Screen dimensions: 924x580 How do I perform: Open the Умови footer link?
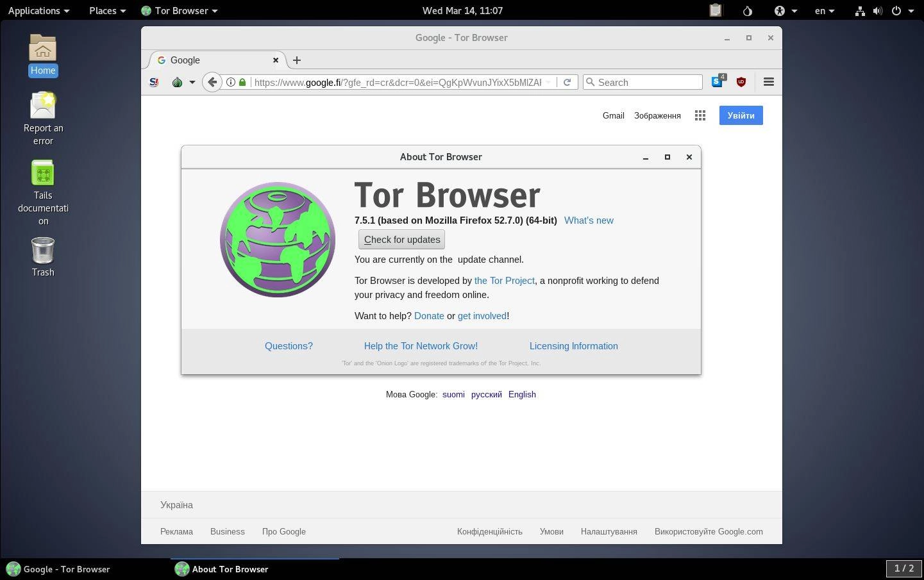pyautogui.click(x=551, y=531)
